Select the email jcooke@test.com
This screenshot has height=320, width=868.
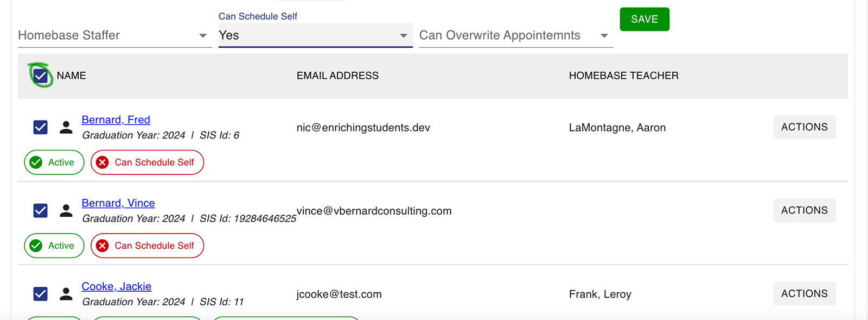tap(339, 294)
